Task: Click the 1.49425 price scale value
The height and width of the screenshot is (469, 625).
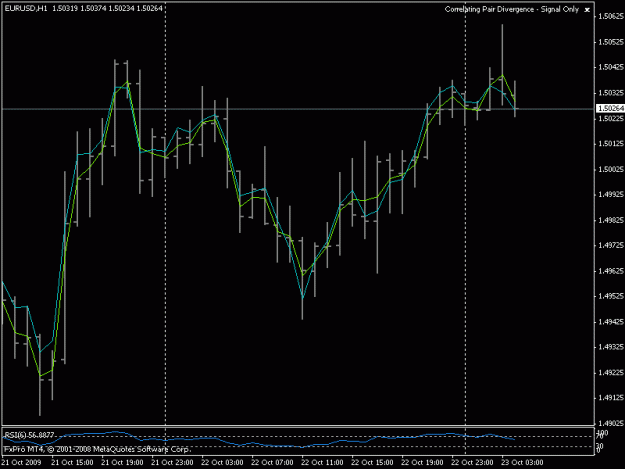Action: (x=611, y=322)
